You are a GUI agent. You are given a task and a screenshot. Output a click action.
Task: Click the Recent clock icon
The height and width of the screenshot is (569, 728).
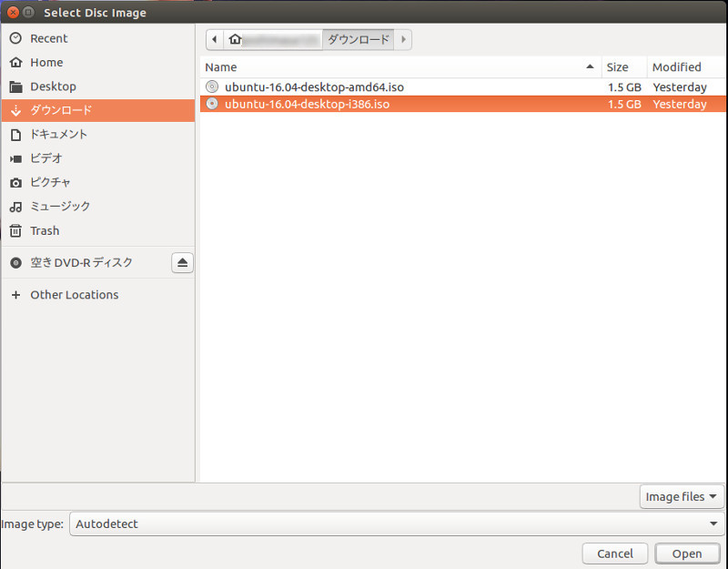(x=15, y=38)
